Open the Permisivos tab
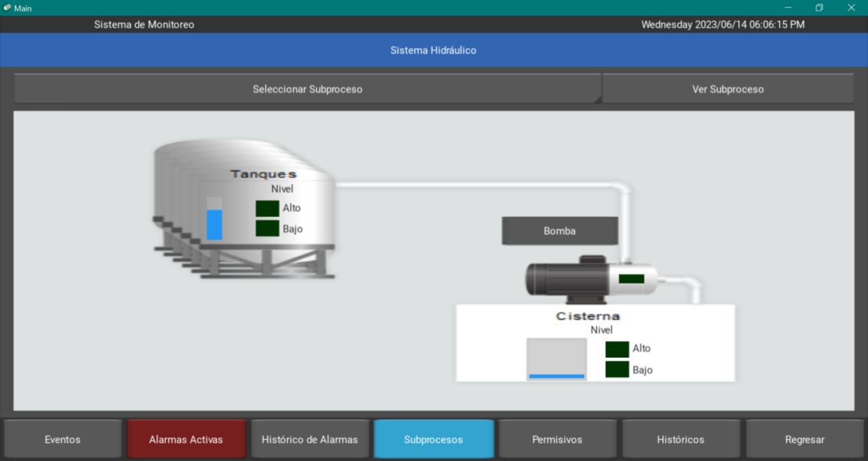This screenshot has height=461, width=868. tap(557, 439)
